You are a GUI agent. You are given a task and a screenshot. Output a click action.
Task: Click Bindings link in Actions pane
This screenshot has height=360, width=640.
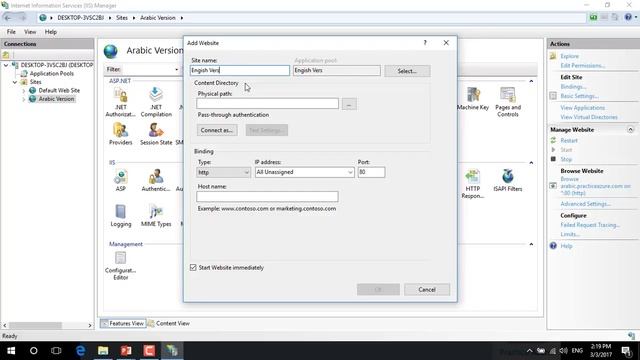(573, 87)
